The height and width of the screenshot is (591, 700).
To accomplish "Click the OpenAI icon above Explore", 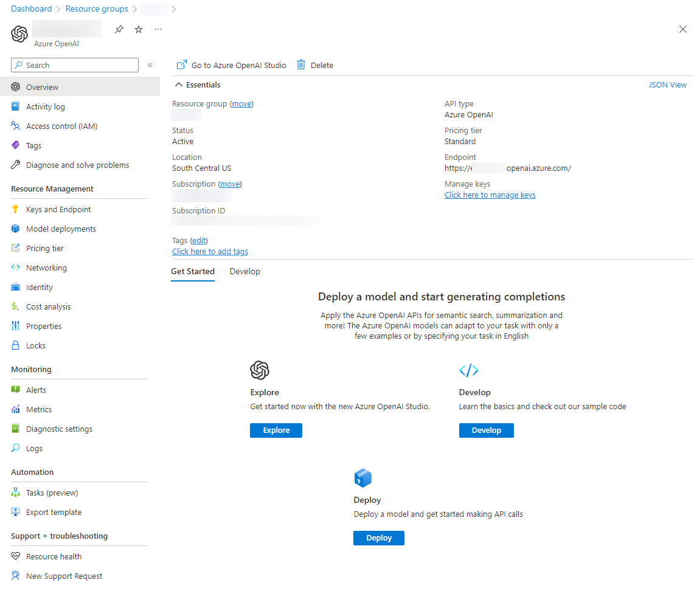I will coord(259,370).
